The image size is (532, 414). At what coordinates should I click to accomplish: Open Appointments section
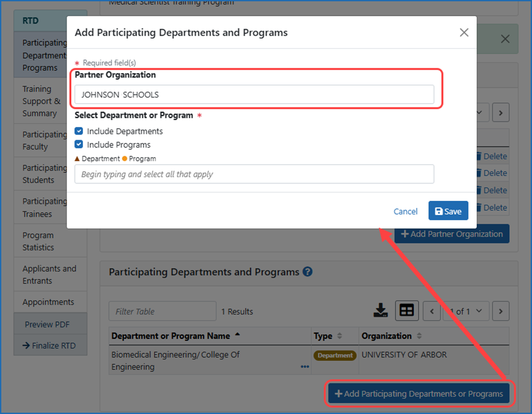(50, 302)
